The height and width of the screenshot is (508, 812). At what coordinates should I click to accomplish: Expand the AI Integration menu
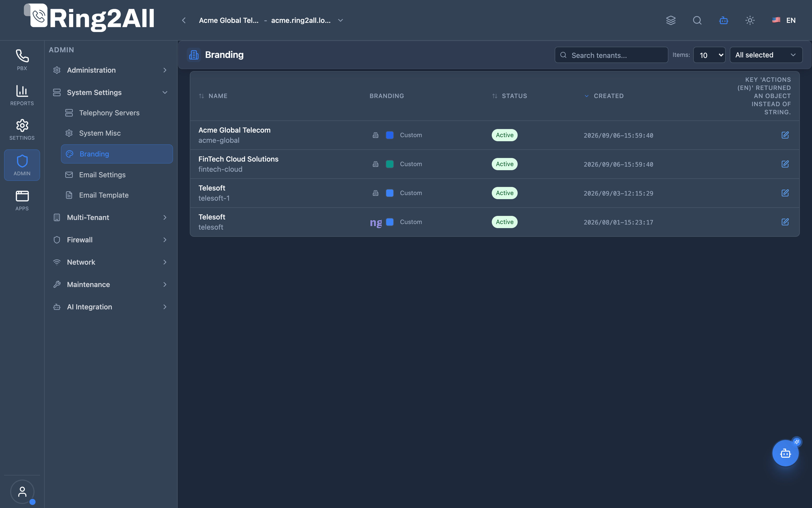[x=110, y=307]
